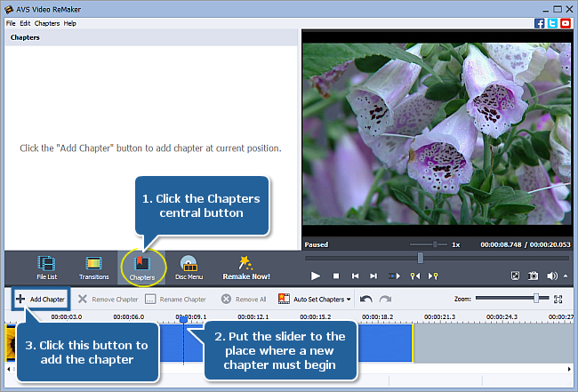Switch to the File List central button
Screen dimensions: 578x392
click(47, 268)
